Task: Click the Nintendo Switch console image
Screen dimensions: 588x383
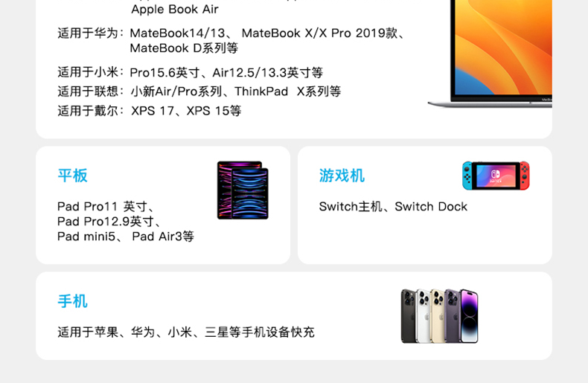Action: (496, 176)
